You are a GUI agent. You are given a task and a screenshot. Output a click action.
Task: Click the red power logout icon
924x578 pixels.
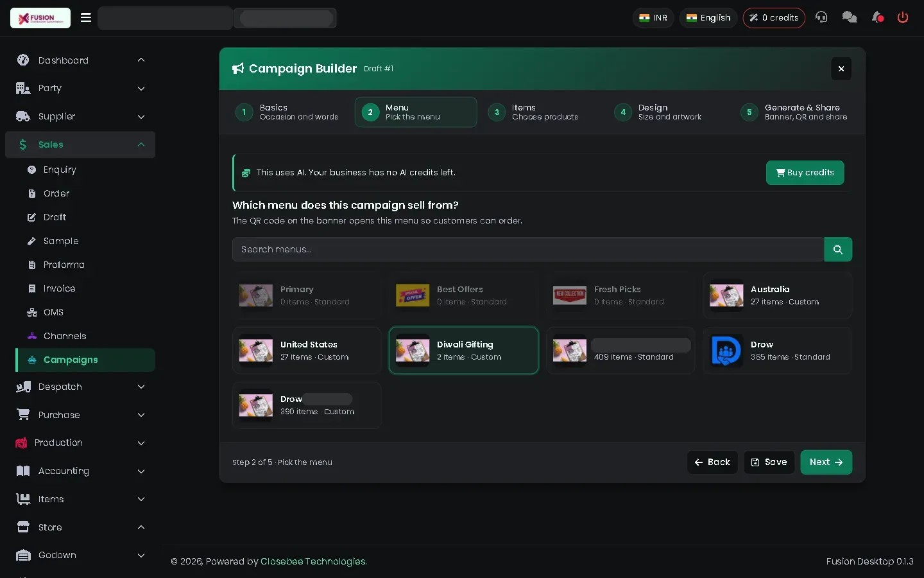point(903,17)
